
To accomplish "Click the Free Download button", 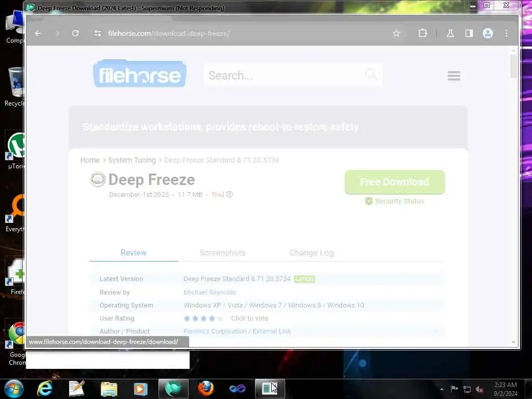I will [395, 182].
